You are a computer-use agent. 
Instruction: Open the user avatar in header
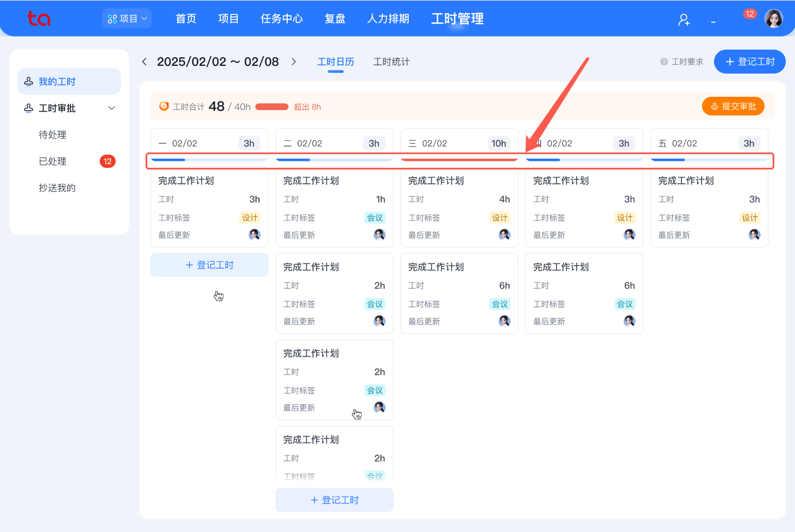click(774, 19)
